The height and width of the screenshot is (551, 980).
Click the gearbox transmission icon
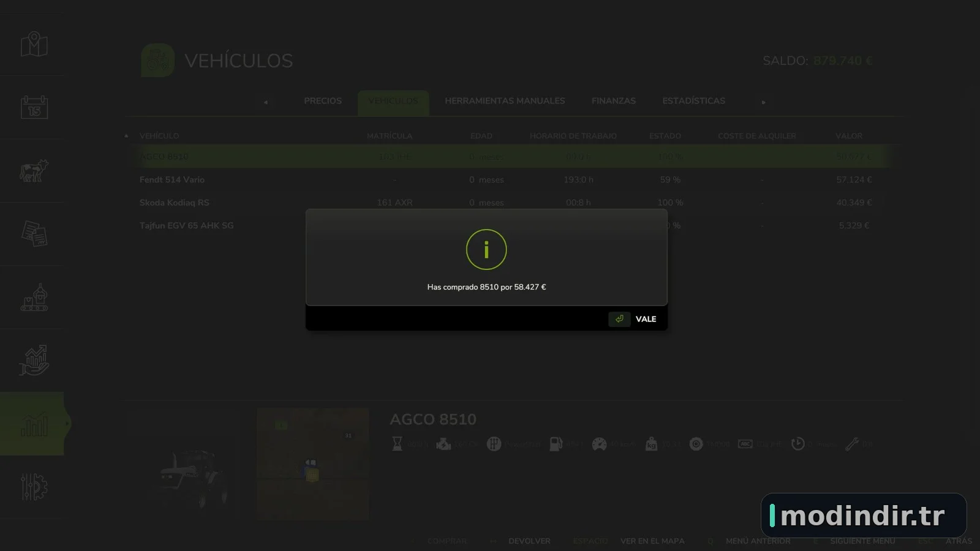[x=494, y=444]
